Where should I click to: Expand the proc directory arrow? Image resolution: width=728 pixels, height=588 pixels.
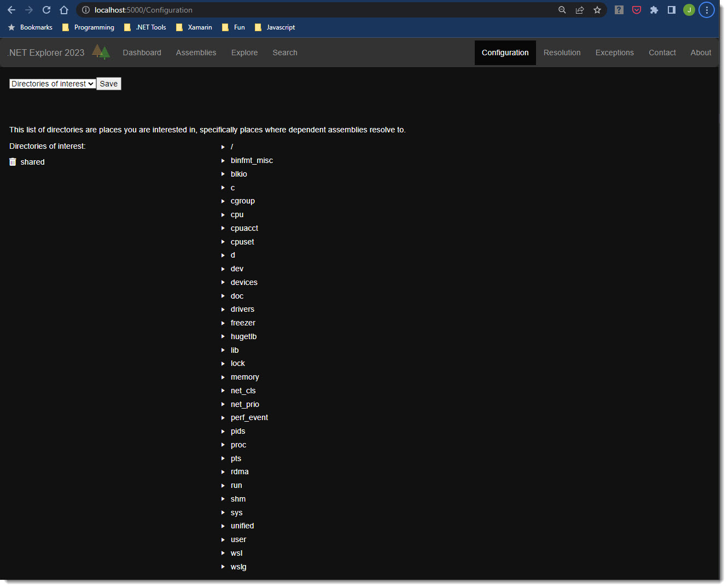[x=223, y=445]
